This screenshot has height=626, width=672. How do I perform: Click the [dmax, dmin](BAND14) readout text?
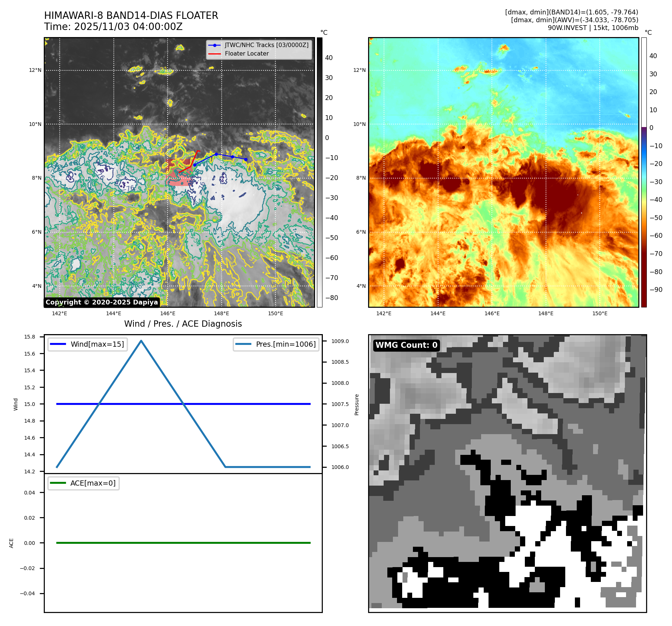(x=571, y=12)
